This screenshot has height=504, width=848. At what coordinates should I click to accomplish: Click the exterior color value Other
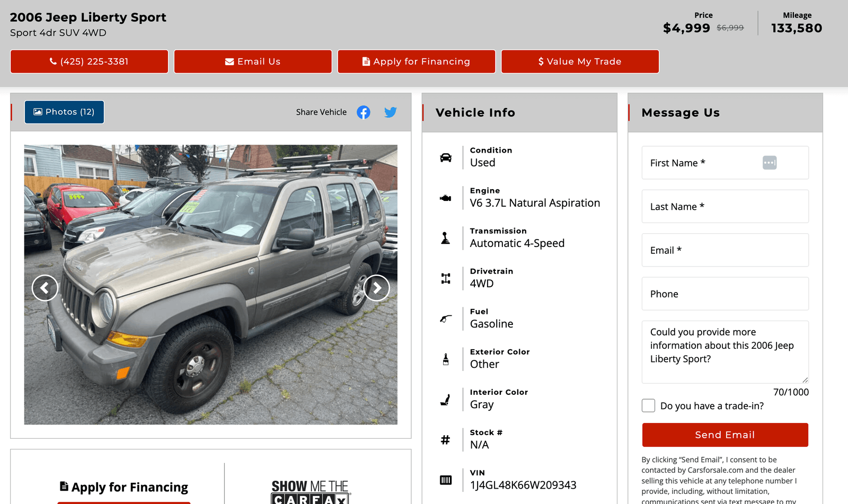click(x=484, y=364)
